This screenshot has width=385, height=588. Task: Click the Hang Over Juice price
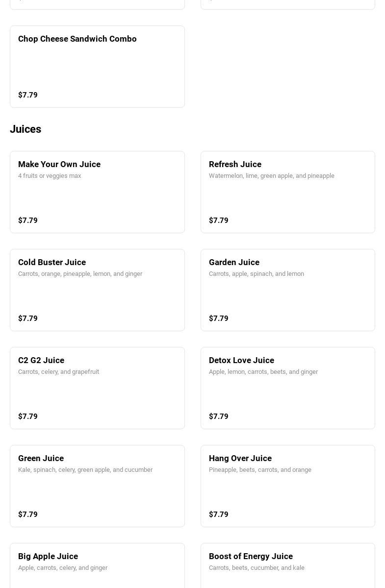(x=219, y=514)
